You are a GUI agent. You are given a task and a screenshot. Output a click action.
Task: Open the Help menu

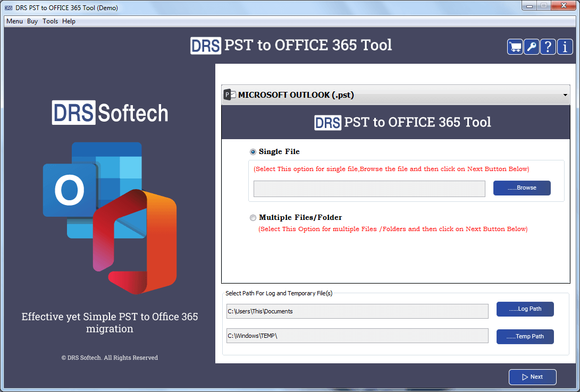pos(69,21)
